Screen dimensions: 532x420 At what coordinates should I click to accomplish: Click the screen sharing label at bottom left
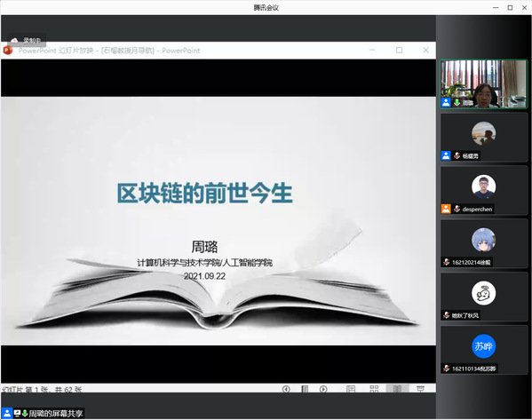click(x=56, y=414)
